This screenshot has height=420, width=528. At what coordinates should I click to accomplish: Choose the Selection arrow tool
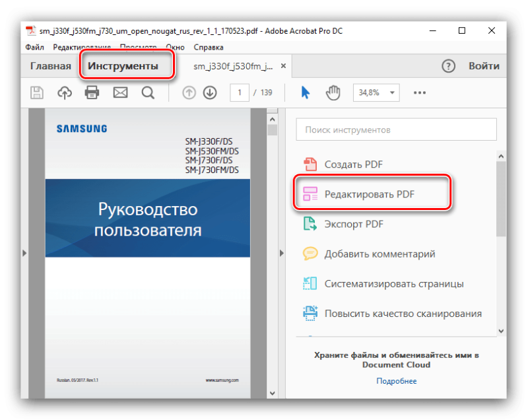(305, 92)
